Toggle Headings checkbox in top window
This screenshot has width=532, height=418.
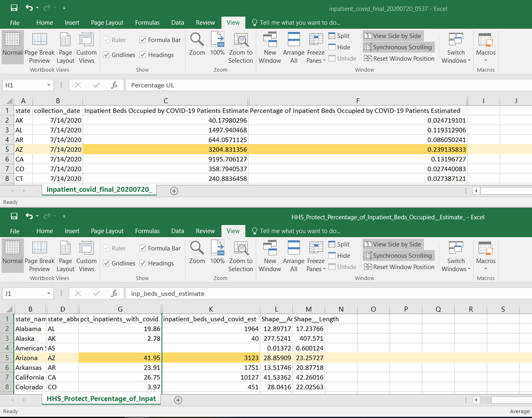pos(143,55)
